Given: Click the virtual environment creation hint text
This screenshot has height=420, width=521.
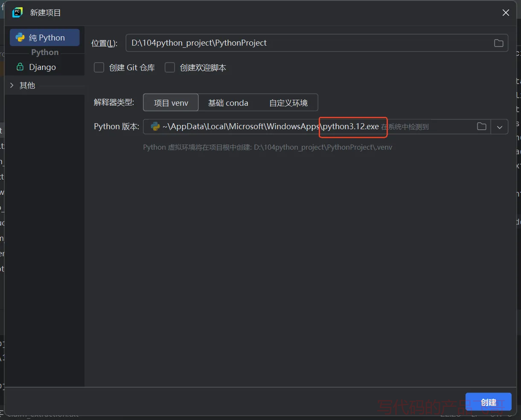Looking at the screenshot, I should tap(268, 147).
